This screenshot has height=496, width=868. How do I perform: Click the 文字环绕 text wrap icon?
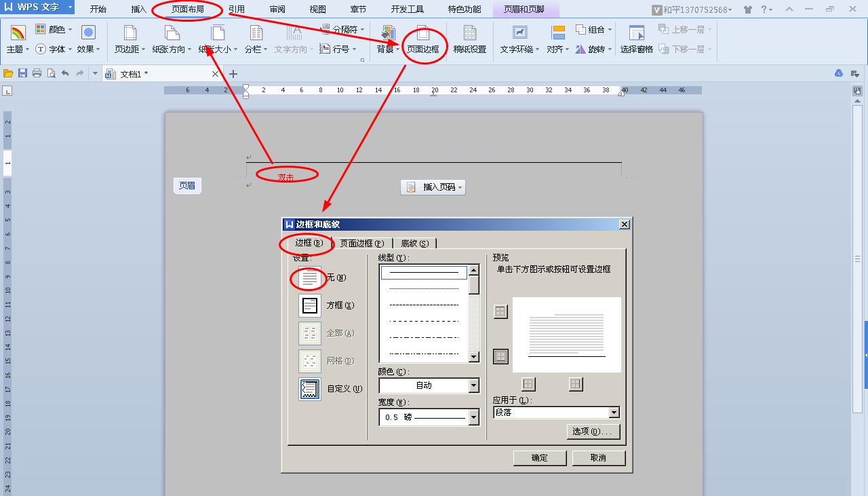coord(519,33)
